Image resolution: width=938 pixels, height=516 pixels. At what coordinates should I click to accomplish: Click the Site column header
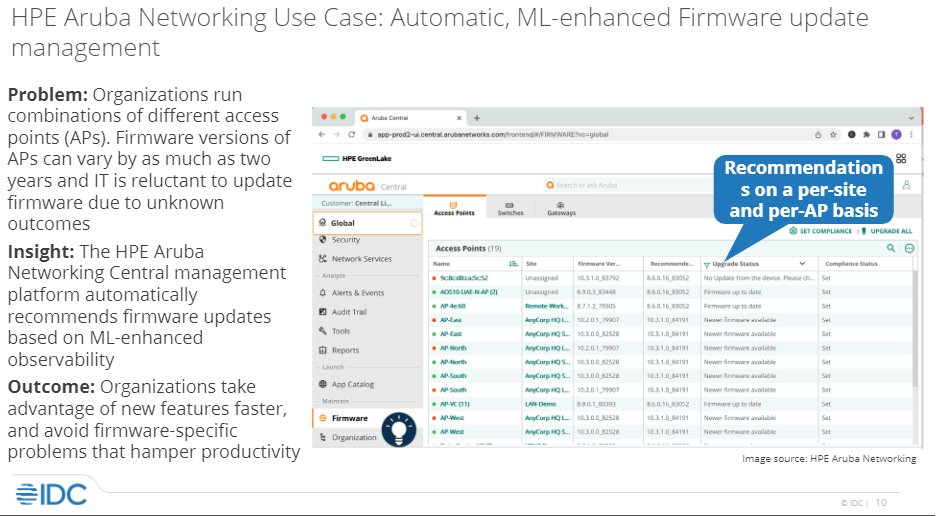click(531, 264)
